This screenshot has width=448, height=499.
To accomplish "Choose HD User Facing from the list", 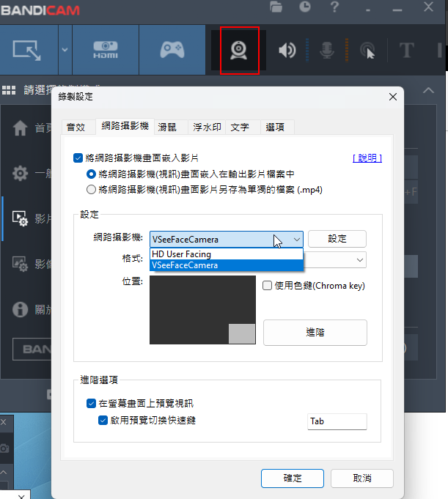I will 227,254.
